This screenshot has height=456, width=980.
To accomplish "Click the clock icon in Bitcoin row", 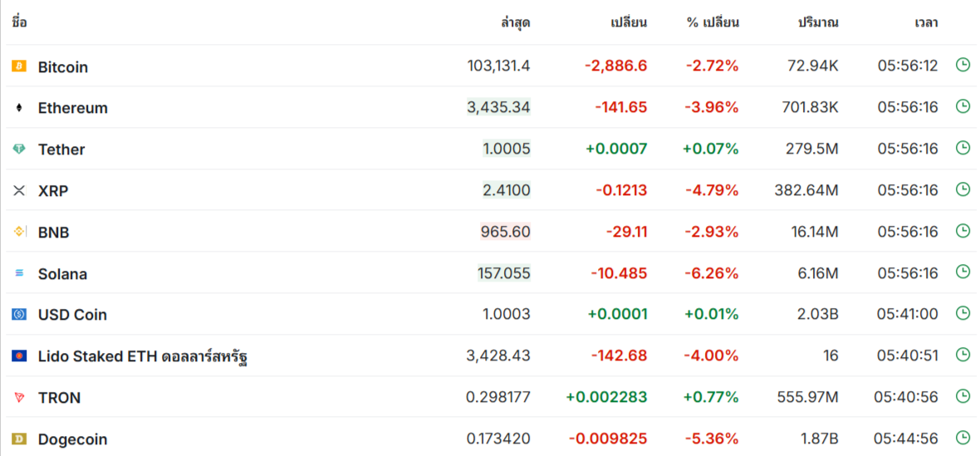I will point(963,65).
